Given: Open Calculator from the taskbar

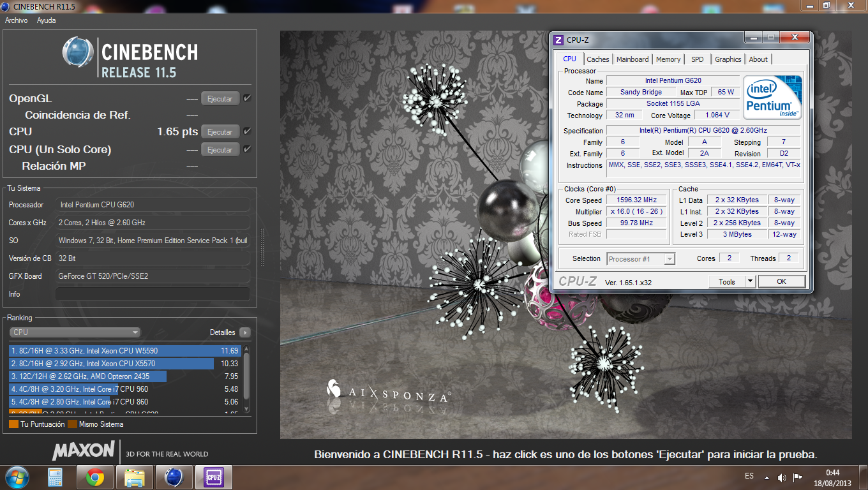Looking at the screenshot, I should coord(55,477).
